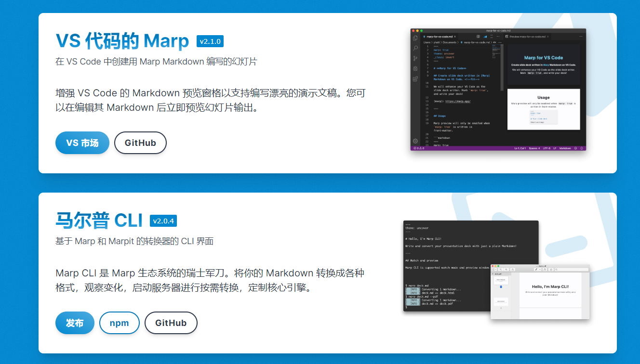Open GitHub link for VS 代码的 Marp
This screenshot has height=364, width=640.
point(140,143)
